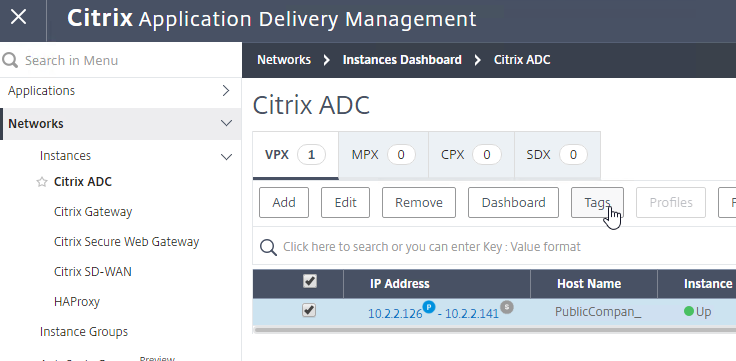Collapse the Instances submenu chevron

[226, 156]
